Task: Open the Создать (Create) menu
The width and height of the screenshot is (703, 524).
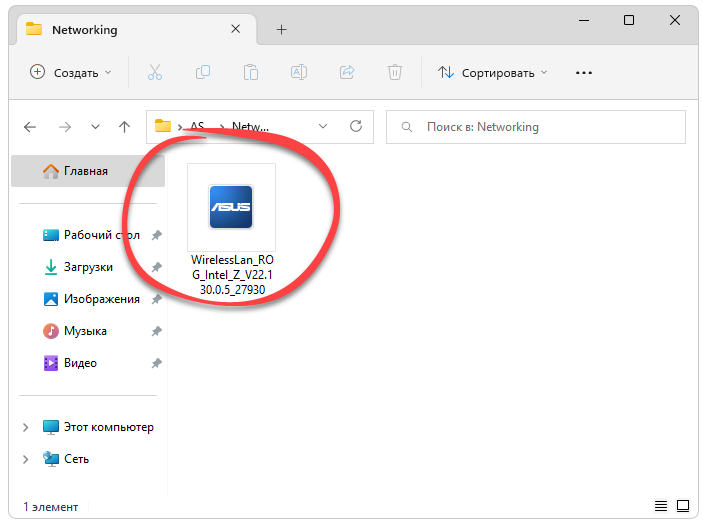Action: pyautogui.click(x=70, y=73)
